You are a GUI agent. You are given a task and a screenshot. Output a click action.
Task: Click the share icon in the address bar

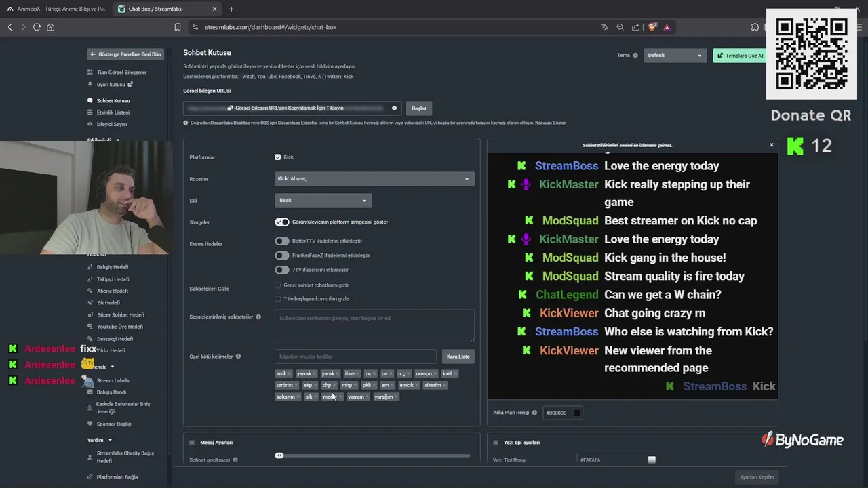coord(635,27)
